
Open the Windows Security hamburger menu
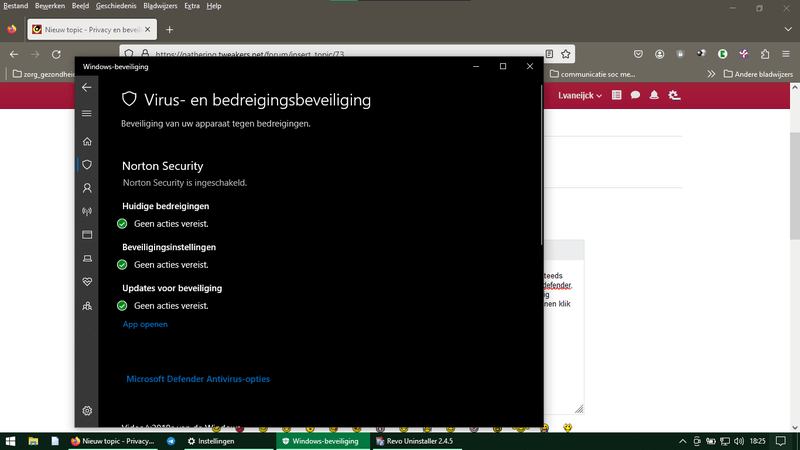pos(87,113)
